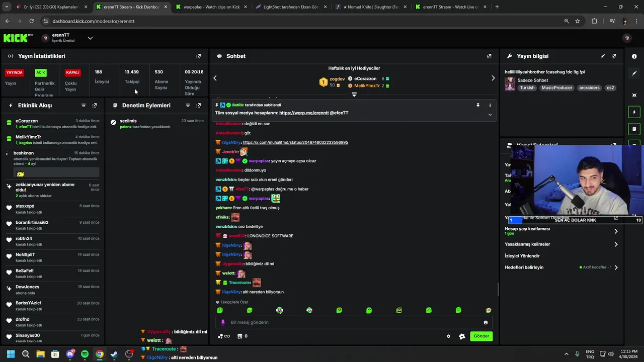Click the message input field
The width and height of the screenshot is (644, 362).
pos(354,322)
